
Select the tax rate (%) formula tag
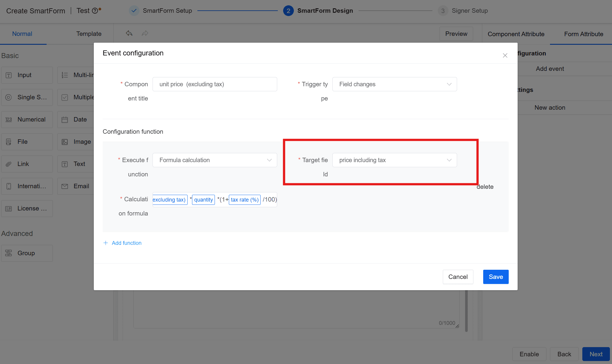click(x=245, y=200)
